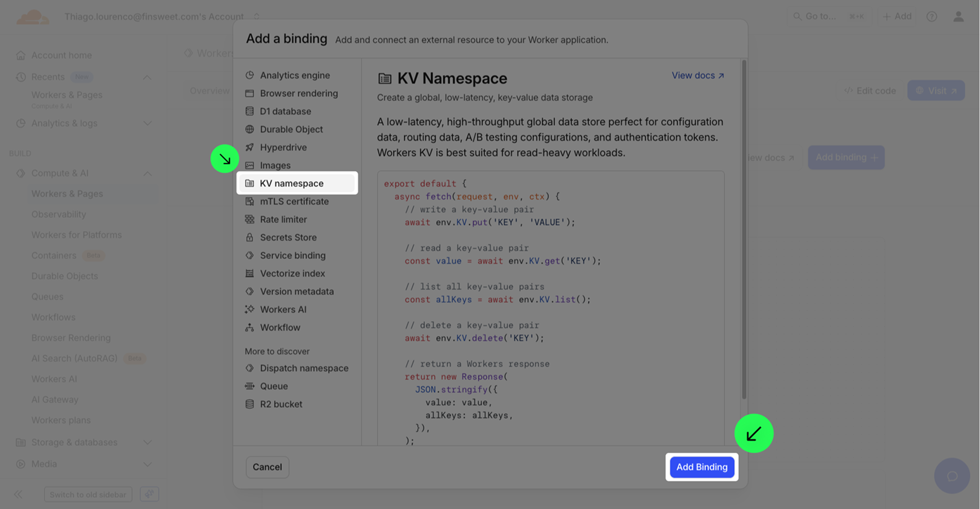The width and height of the screenshot is (980, 509).
Task: Click the Analytics engine icon
Action: coord(250,75)
